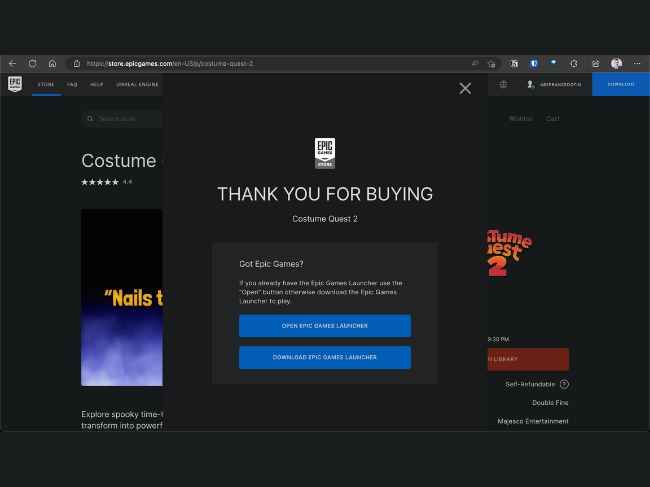Open the Self-Refundable help question icon

click(x=564, y=384)
